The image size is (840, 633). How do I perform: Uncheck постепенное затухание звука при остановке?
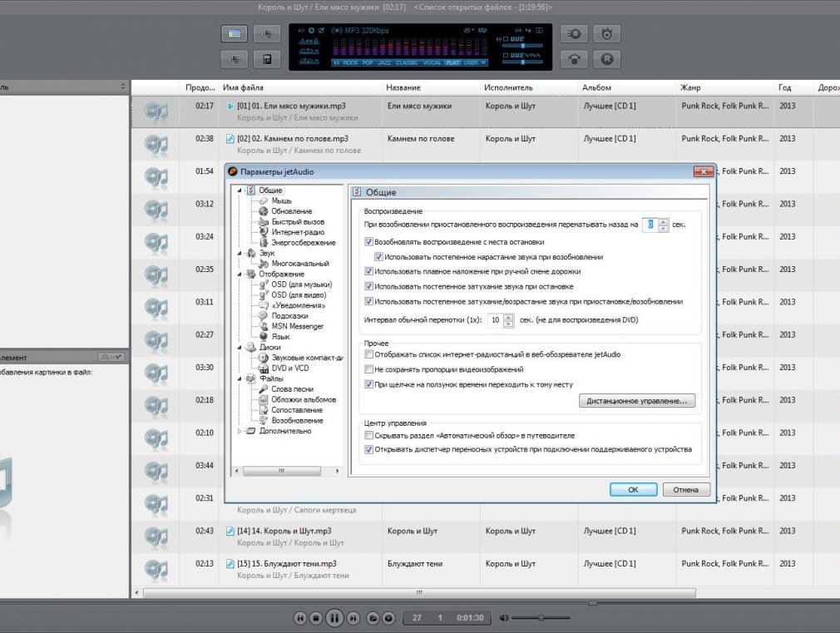pos(368,286)
